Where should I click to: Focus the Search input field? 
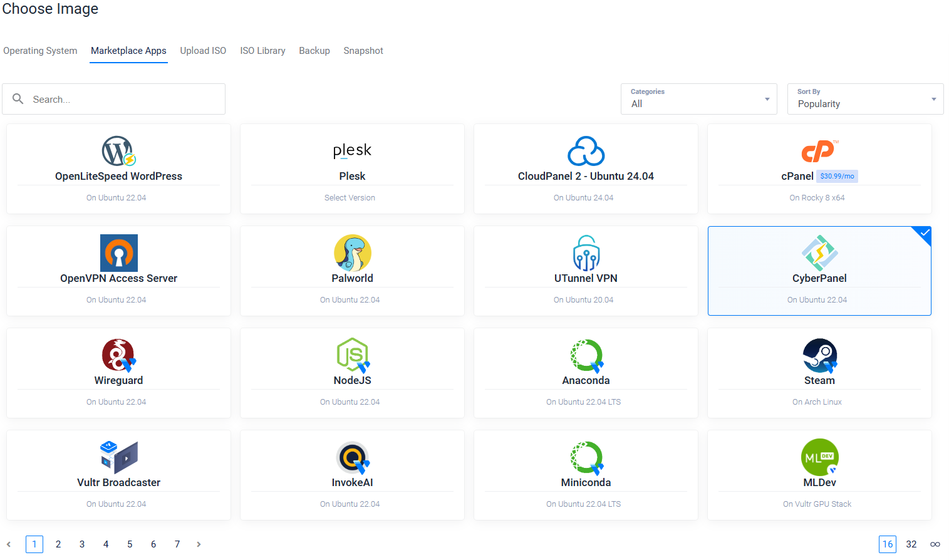pyautogui.click(x=113, y=99)
